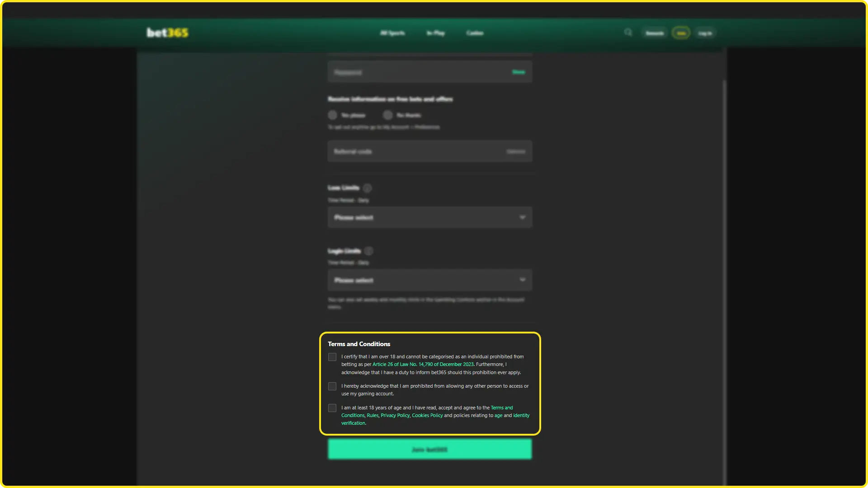Tick the over 18 certification checkbox
This screenshot has width=868, height=488.
(x=332, y=357)
